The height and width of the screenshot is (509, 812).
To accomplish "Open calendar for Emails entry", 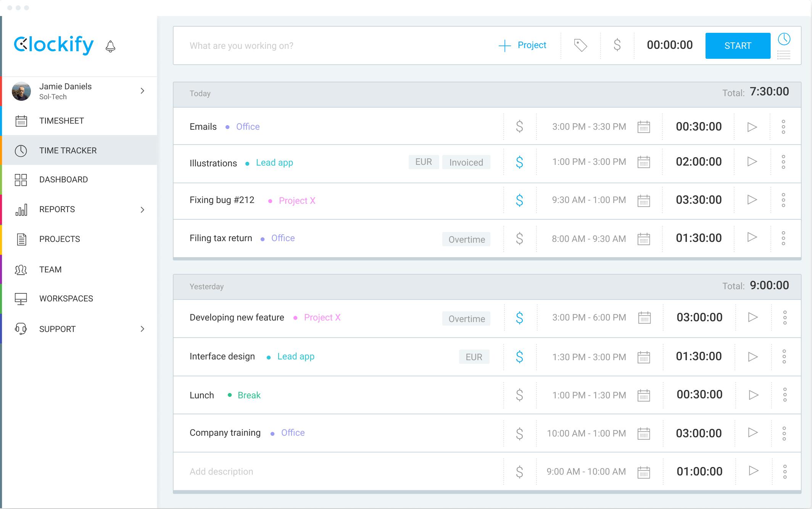I will 644,127.
